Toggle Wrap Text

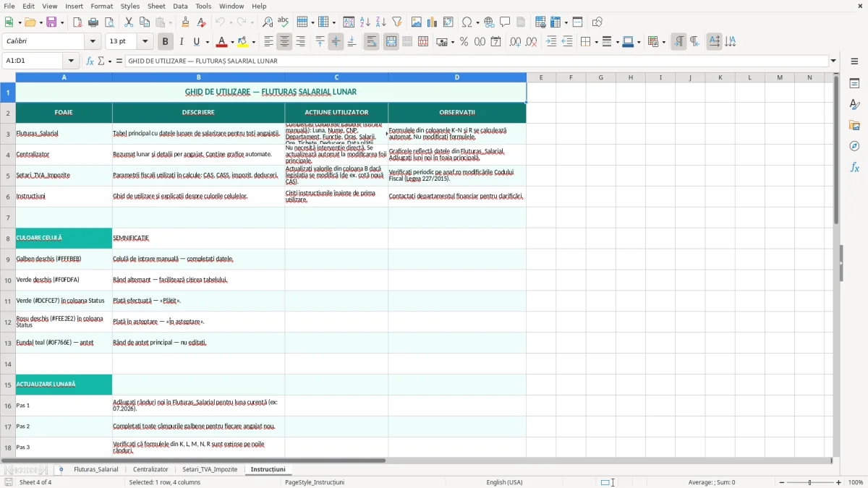tap(371, 42)
